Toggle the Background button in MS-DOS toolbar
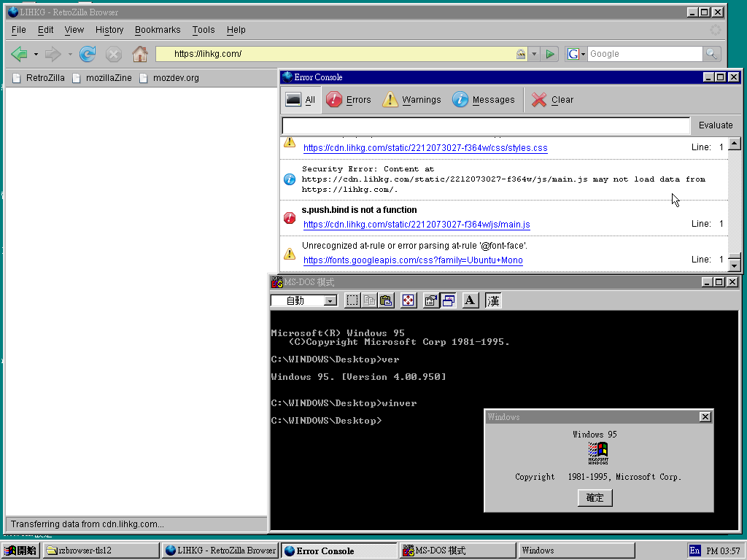The height and width of the screenshot is (560, 747). (448, 300)
